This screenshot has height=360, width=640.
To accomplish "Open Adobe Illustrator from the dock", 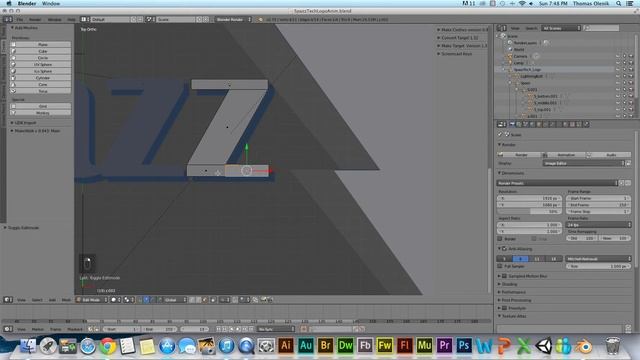I will point(286,346).
